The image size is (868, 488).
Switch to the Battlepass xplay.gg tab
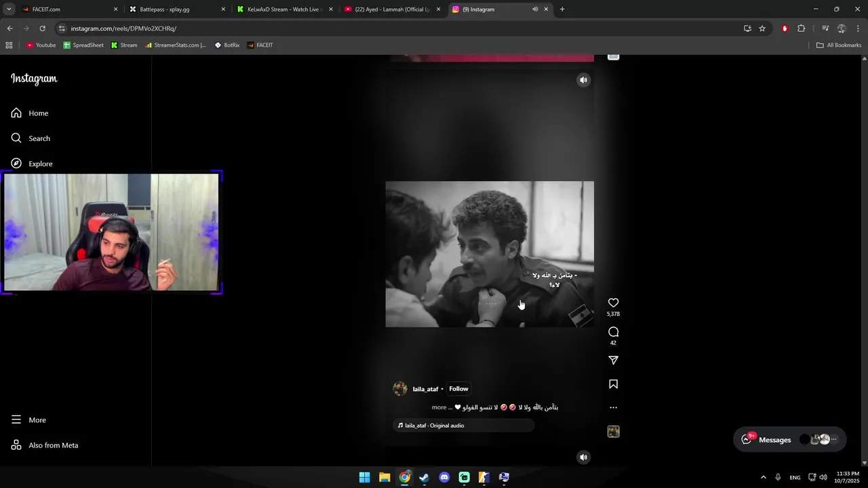[176, 9]
